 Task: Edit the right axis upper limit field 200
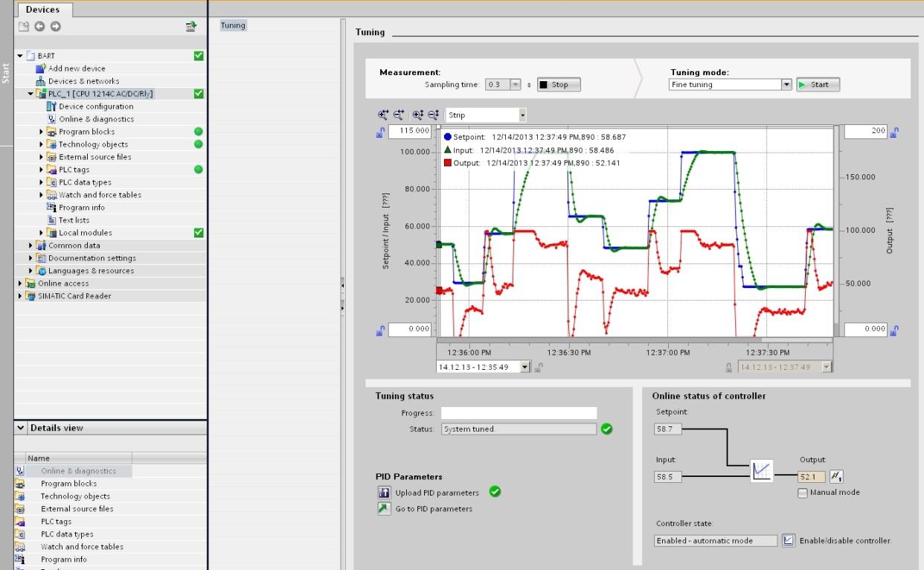click(x=865, y=131)
